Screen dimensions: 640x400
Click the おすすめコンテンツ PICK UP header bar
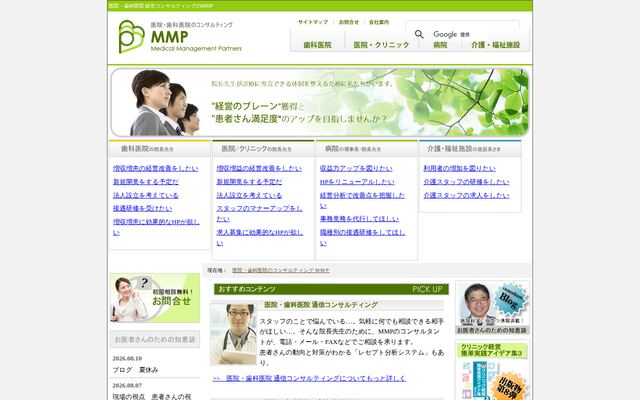point(331,289)
